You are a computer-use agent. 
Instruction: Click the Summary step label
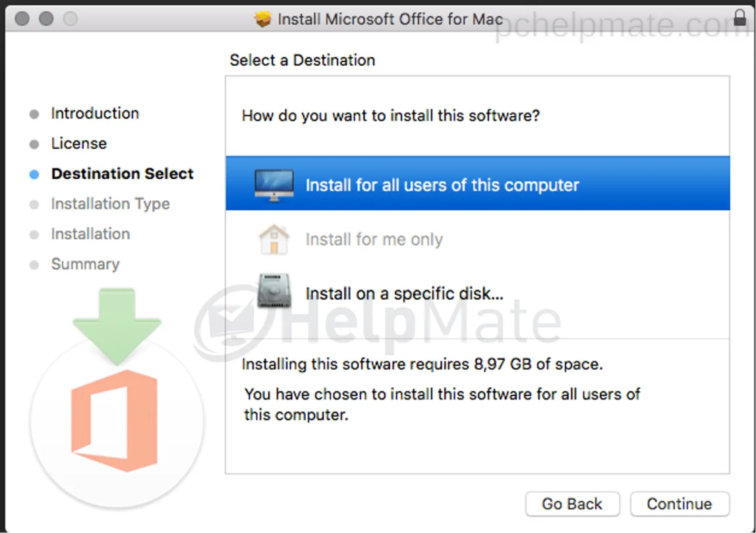pyautogui.click(x=85, y=264)
